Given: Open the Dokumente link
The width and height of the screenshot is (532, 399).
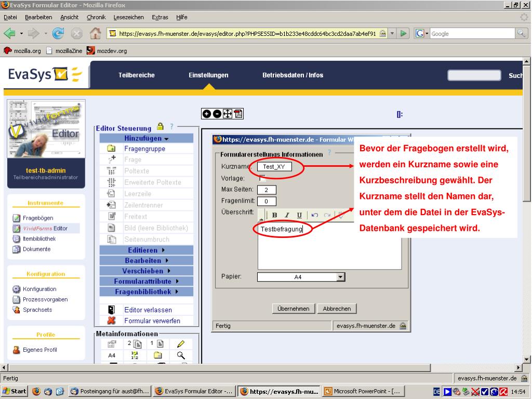Looking at the screenshot, I should point(36,249).
